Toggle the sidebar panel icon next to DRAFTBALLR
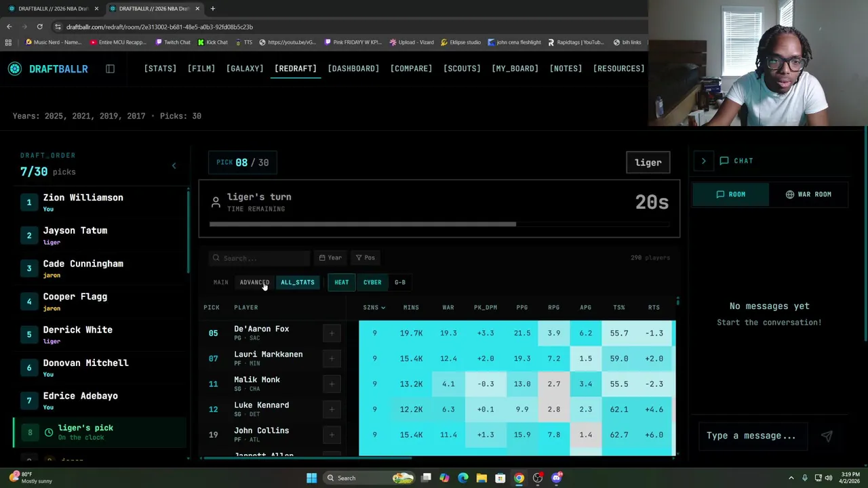This screenshot has height=488, width=868. point(110,68)
